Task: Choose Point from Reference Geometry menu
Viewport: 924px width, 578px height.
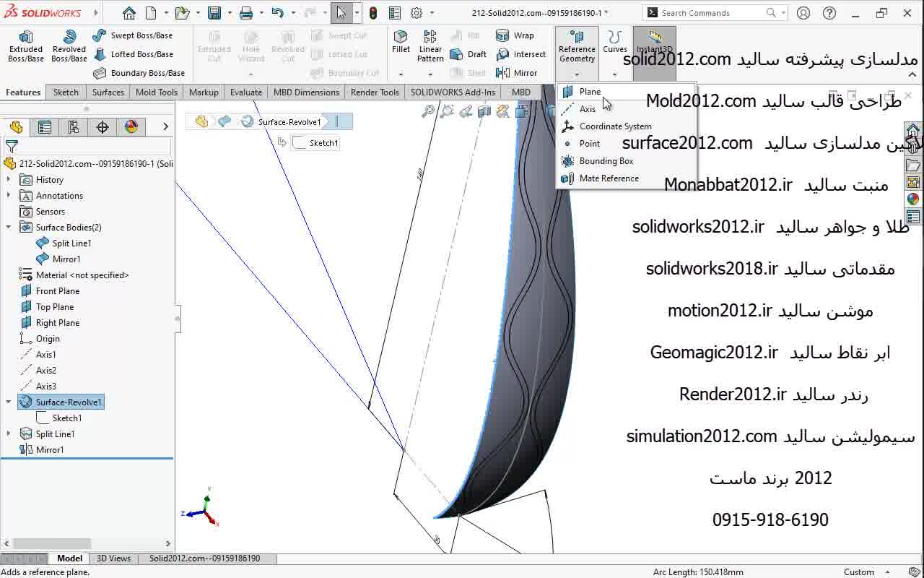Action: pos(627,144)
